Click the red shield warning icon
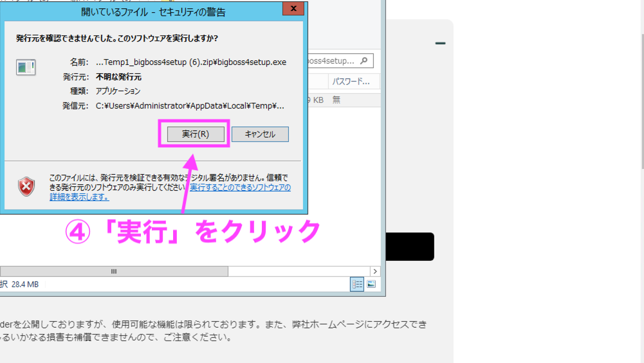Viewport: 644px width, 363px height. click(x=26, y=186)
